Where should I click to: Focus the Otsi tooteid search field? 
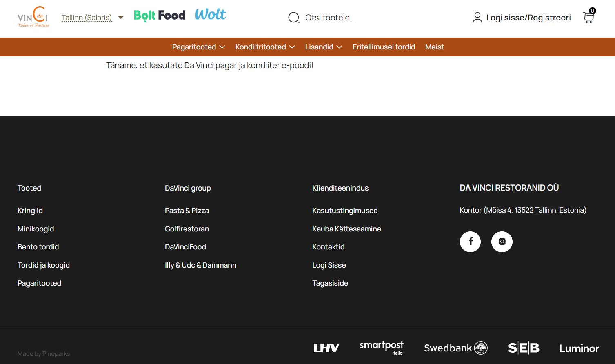click(x=331, y=18)
